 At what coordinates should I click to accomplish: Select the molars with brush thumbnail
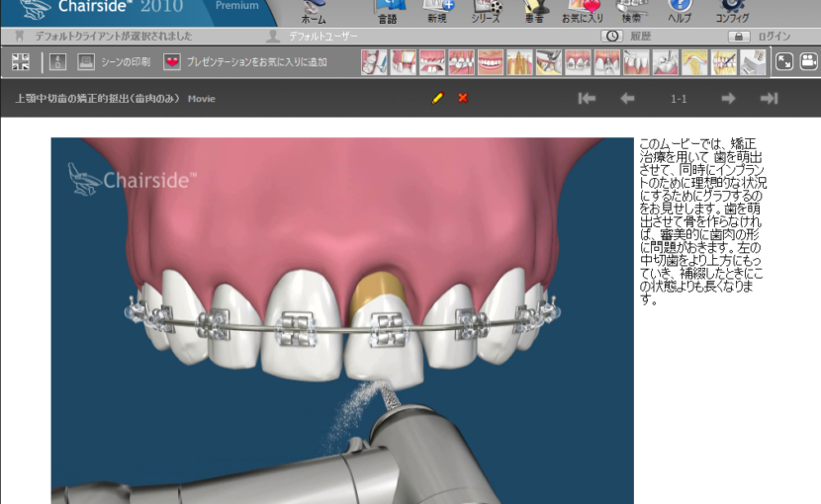(x=374, y=61)
